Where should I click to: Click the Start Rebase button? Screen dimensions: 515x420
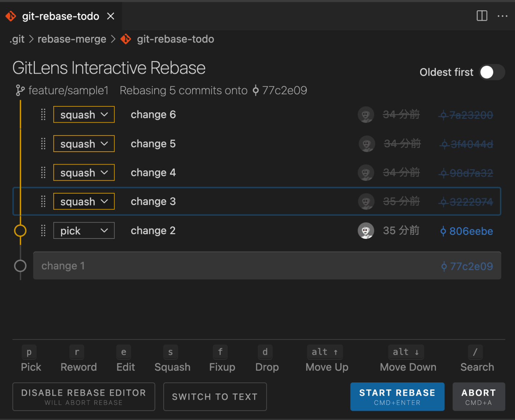click(x=397, y=397)
